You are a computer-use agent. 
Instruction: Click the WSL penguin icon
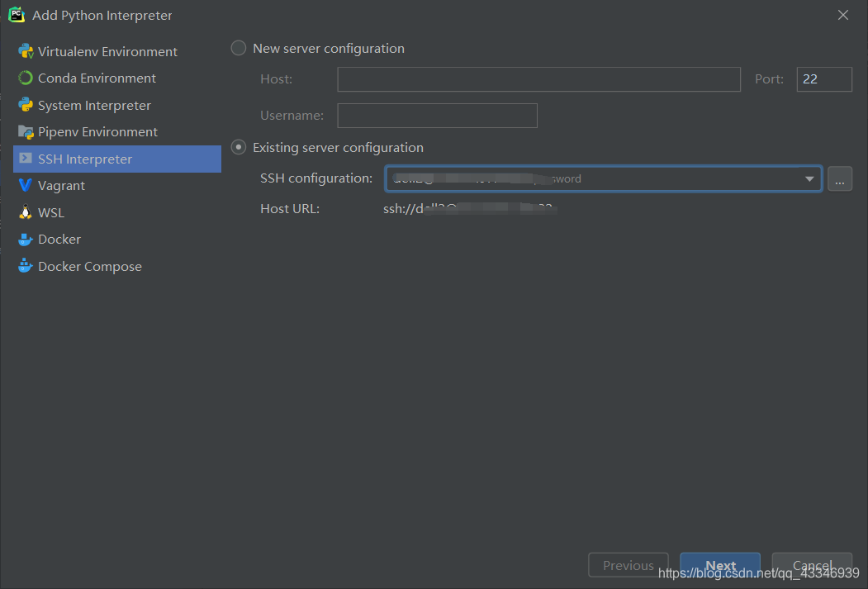tap(26, 212)
